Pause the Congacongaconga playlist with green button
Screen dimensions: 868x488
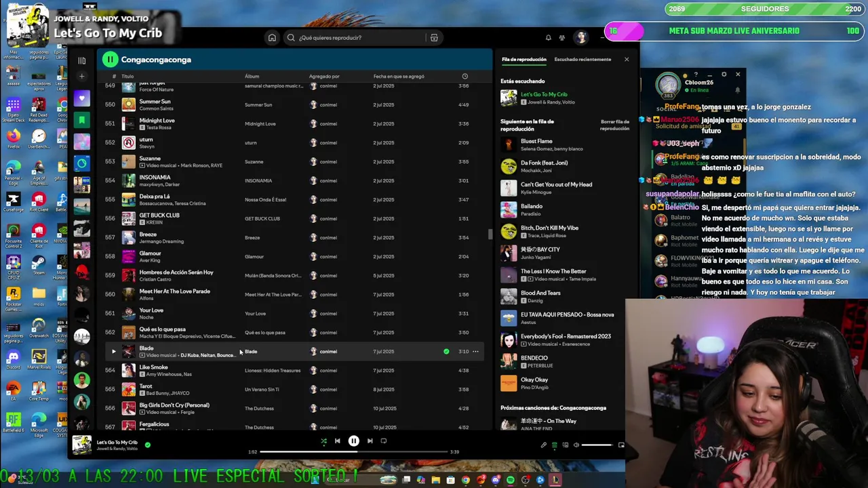(x=110, y=60)
